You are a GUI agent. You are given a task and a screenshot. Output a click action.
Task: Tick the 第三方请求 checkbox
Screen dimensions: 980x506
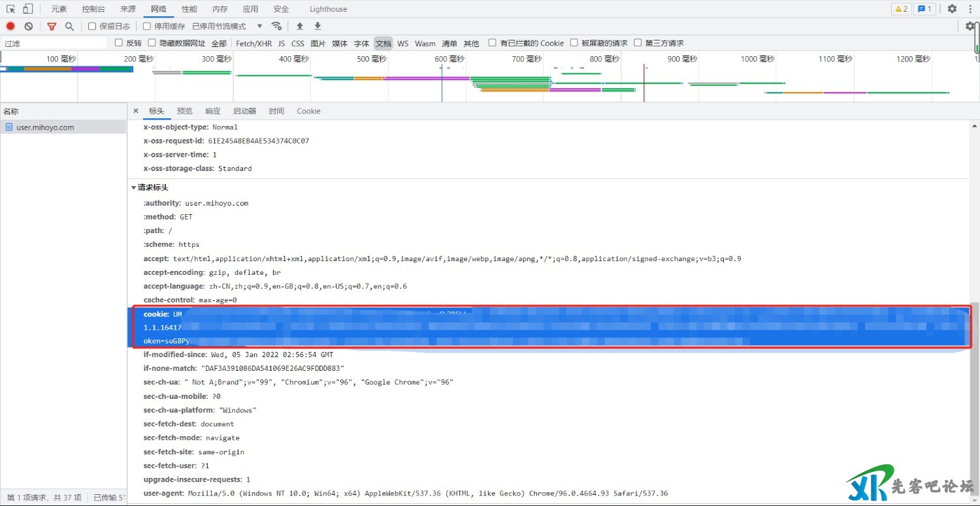638,43
